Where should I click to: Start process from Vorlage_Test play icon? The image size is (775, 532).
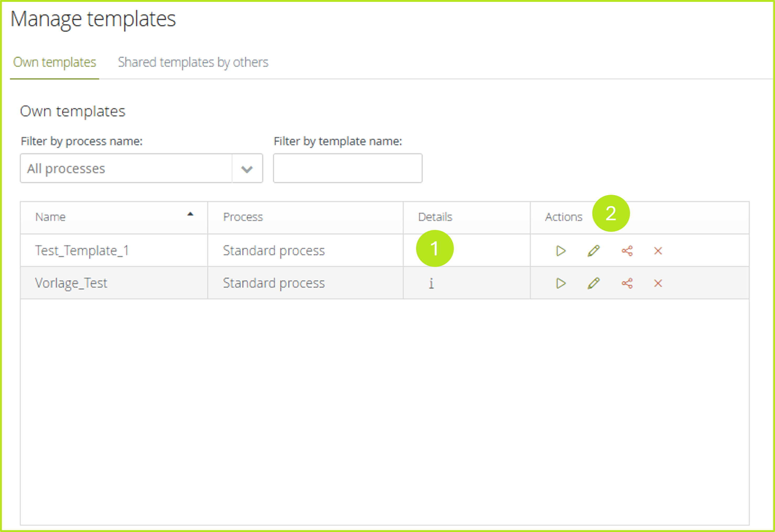coord(561,283)
